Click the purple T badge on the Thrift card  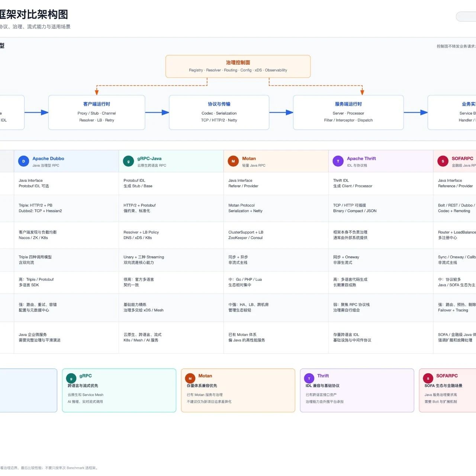[309, 379]
